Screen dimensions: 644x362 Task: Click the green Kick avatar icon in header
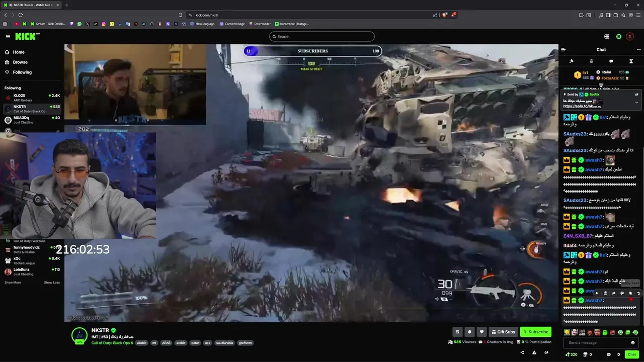click(x=619, y=36)
